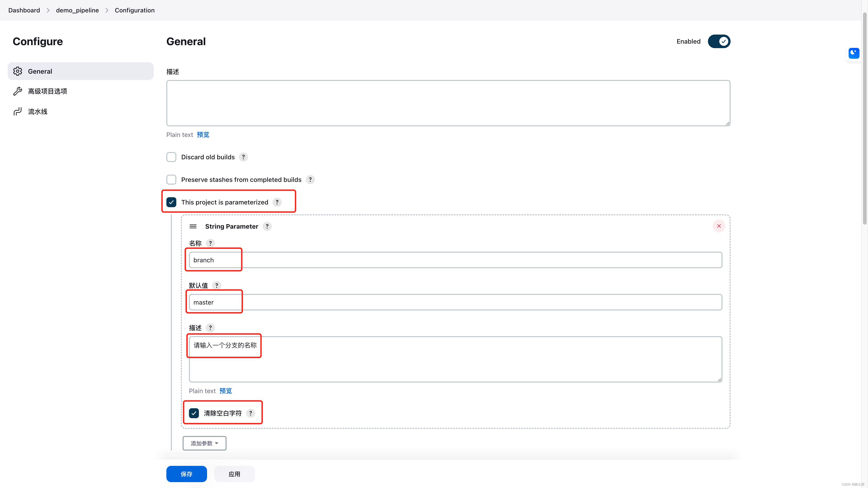Click the 名称 field containing branch

[455, 260]
